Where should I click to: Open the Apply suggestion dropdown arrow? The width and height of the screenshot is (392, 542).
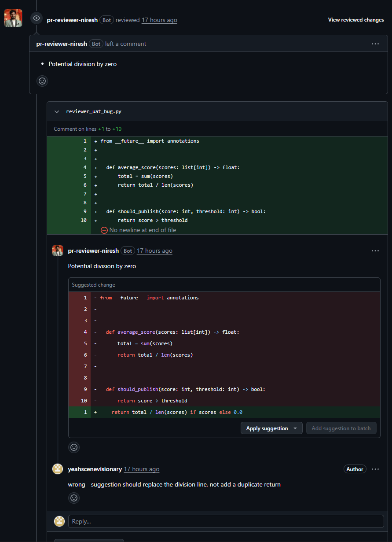295,428
